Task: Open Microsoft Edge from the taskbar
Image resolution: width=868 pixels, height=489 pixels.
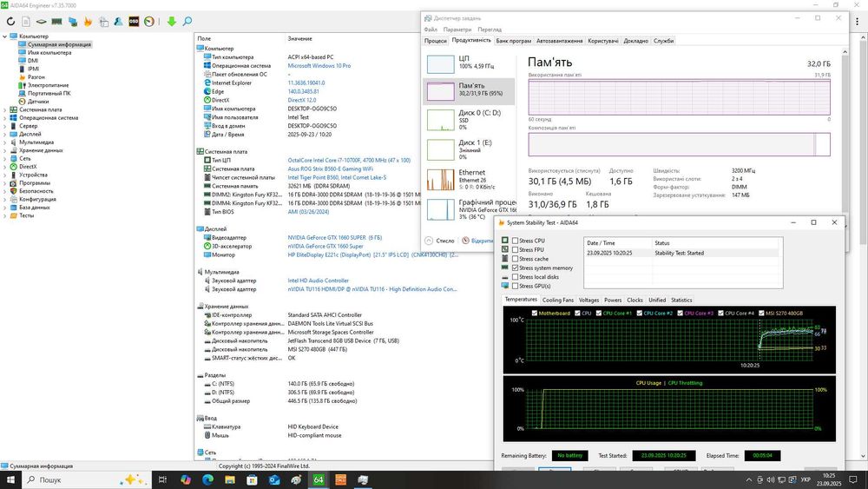Action: click(207, 479)
